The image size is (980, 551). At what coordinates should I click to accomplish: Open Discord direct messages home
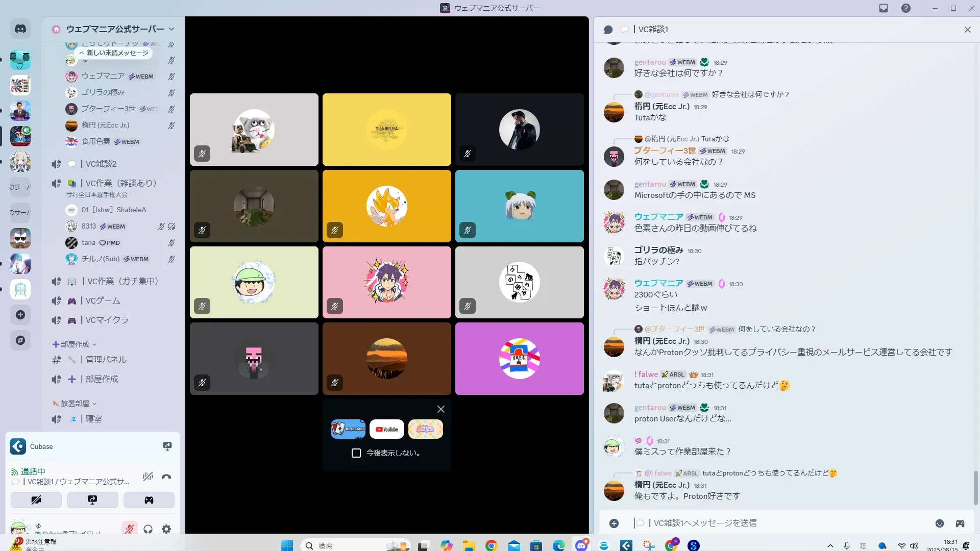pos(20,29)
